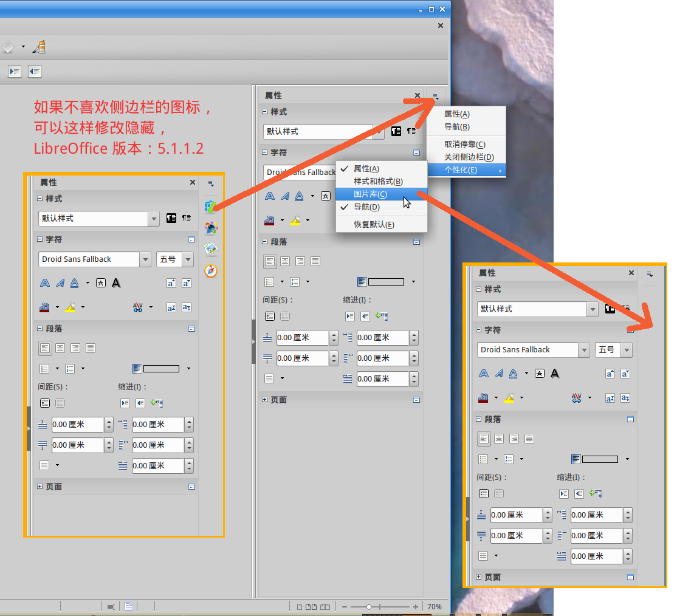The image size is (677, 616).
Task: Click highlighting color icon in middle panel
Action: tap(295, 221)
